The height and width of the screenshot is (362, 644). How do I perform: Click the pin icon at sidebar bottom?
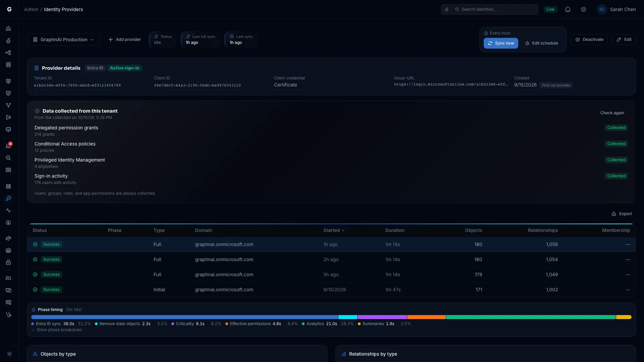click(x=9, y=354)
